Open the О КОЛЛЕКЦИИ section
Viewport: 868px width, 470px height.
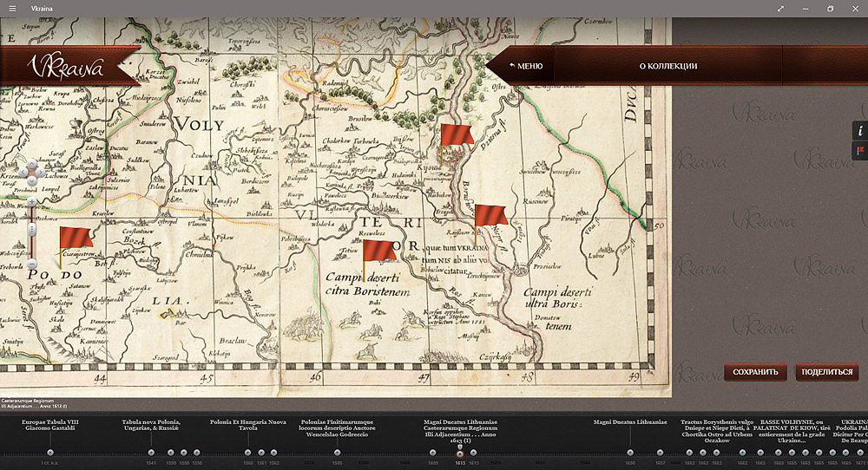point(668,66)
